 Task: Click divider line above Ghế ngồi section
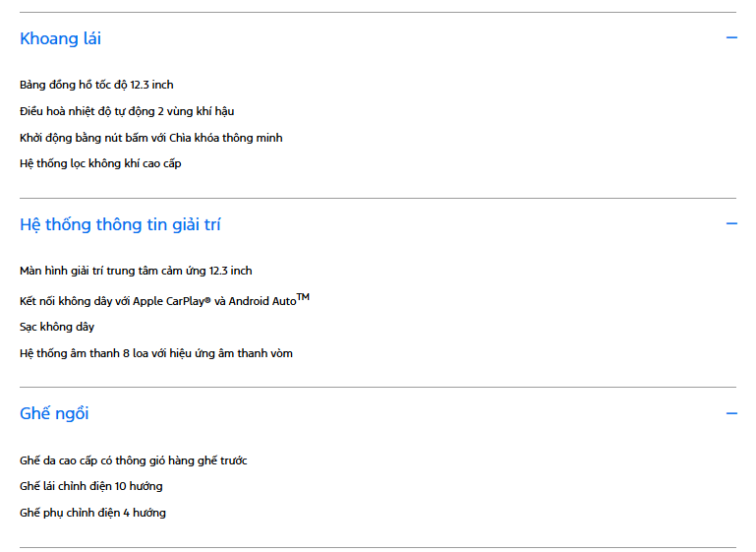click(x=378, y=387)
